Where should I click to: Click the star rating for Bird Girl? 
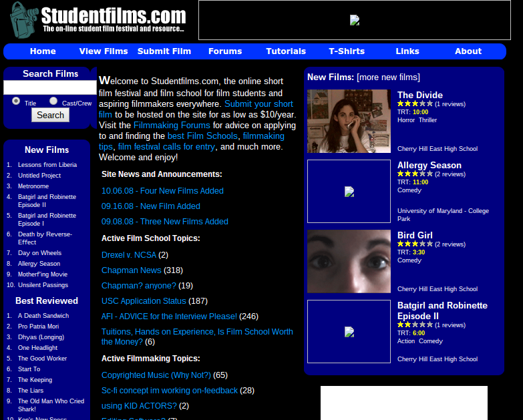point(415,244)
